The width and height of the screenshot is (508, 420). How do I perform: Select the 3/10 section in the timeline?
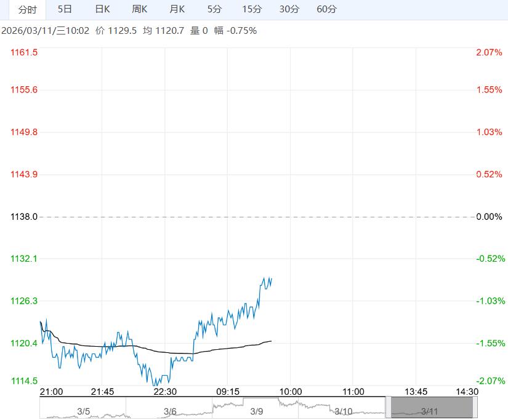(343, 411)
